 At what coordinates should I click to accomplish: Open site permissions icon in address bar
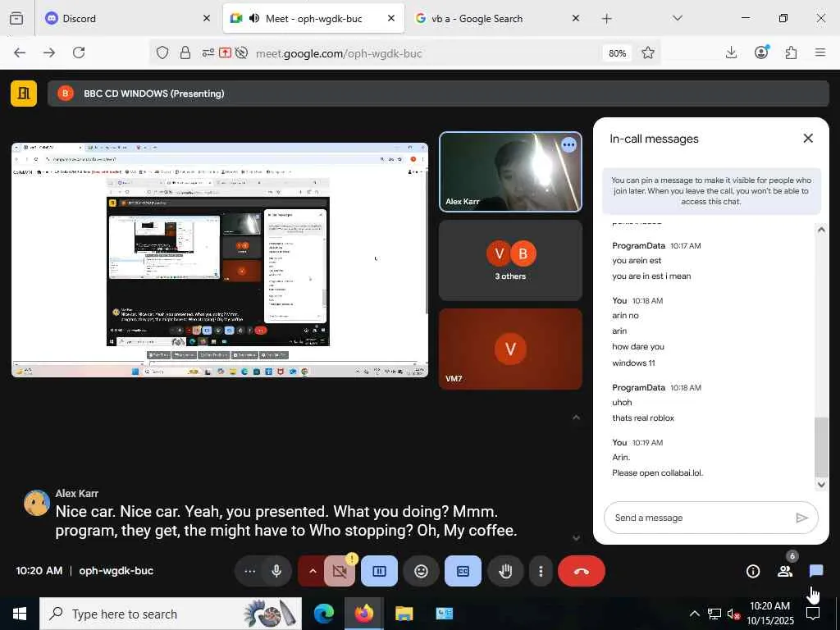pos(208,52)
